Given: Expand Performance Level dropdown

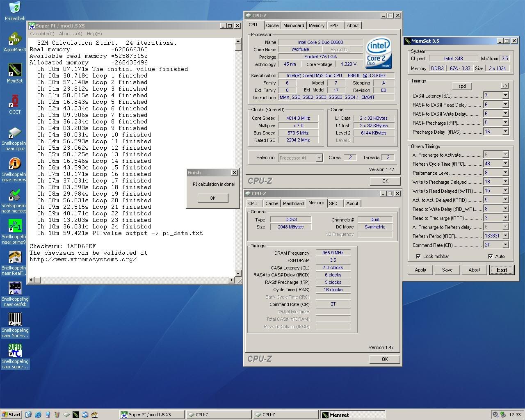Looking at the screenshot, I should pos(505,173).
